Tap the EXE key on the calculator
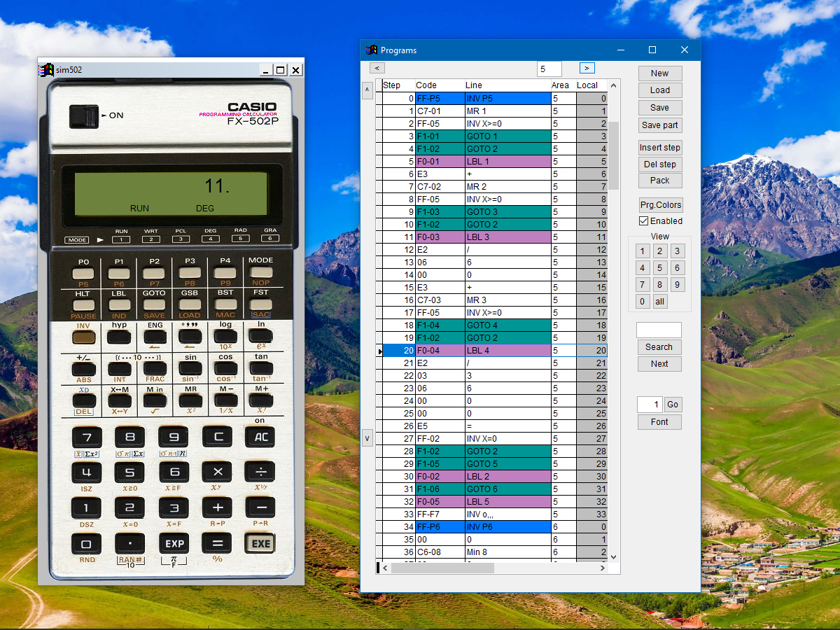Screen dimensions: 840x630 (260, 543)
